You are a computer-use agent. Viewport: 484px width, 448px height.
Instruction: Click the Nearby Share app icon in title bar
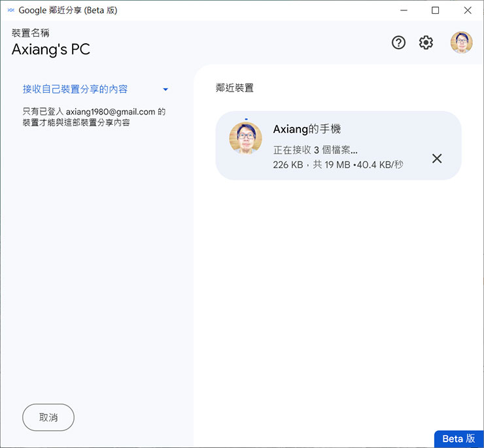[x=11, y=10]
